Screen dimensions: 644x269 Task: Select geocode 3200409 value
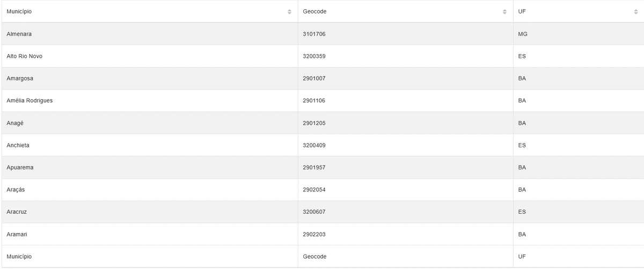point(314,145)
